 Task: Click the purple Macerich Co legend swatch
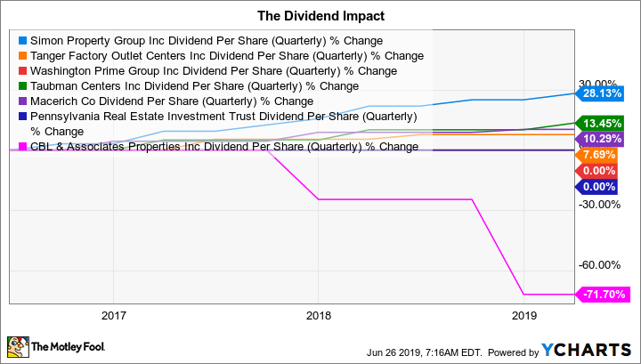click(x=22, y=101)
